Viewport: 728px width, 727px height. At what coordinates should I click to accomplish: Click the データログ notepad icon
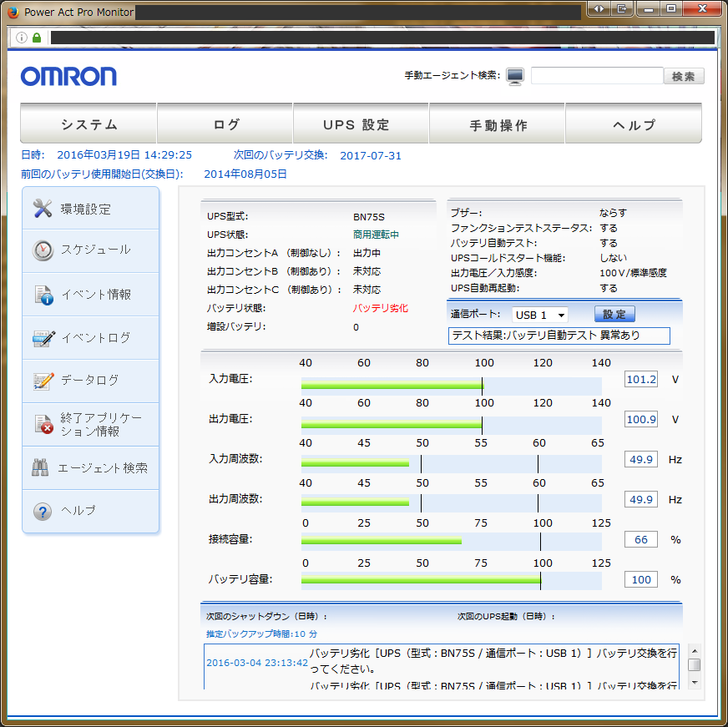coord(43,380)
